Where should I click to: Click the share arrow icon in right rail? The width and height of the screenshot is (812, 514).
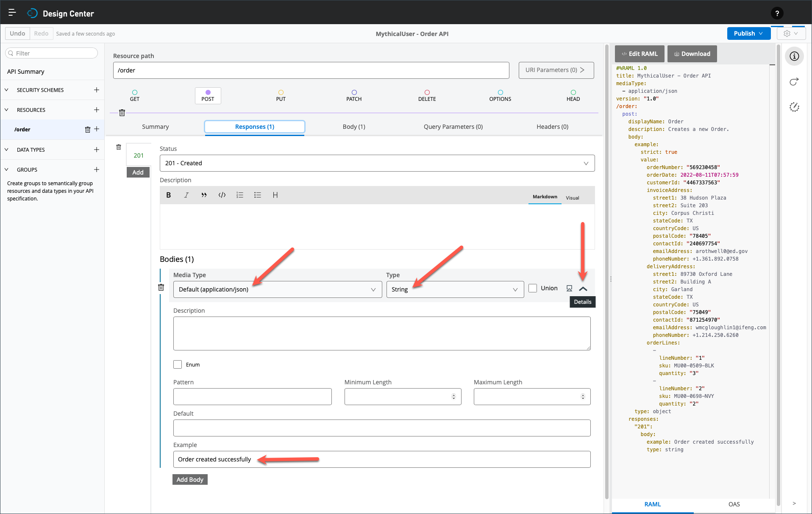[x=794, y=82]
